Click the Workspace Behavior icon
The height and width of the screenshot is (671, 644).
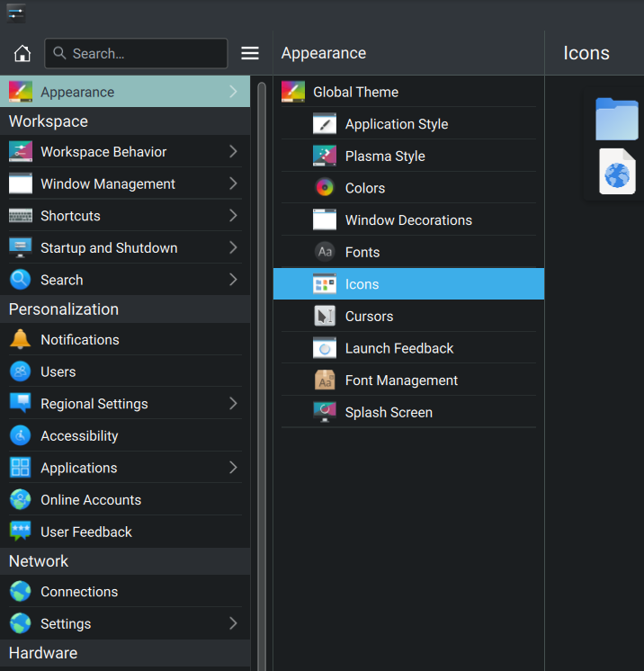[x=21, y=151]
